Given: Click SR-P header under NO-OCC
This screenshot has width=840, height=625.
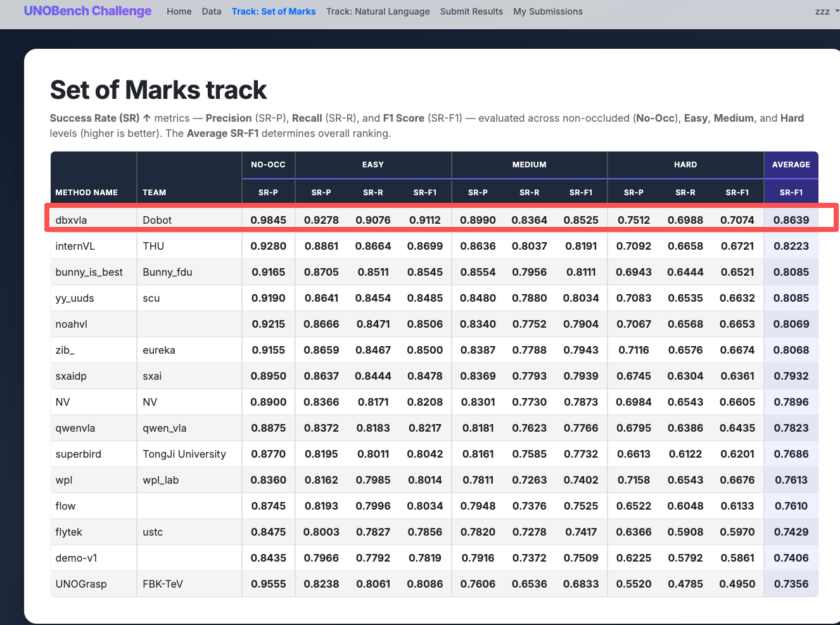Looking at the screenshot, I should point(269,193).
